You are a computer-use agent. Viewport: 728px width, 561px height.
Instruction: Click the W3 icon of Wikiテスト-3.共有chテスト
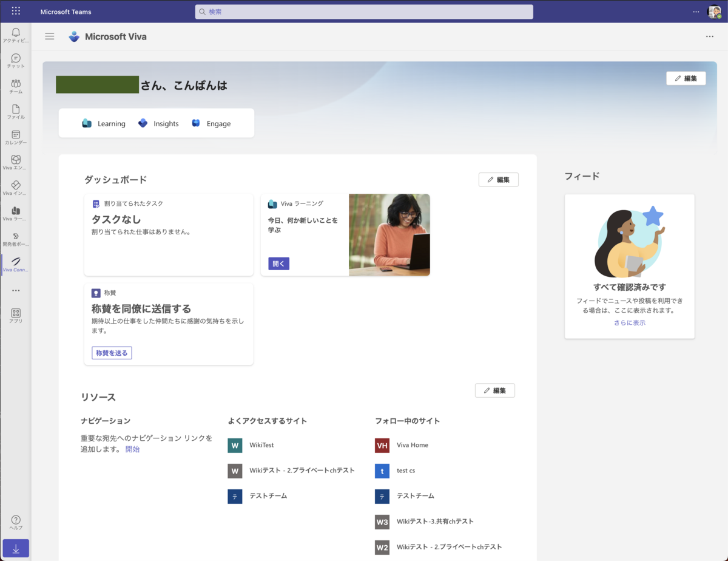(382, 522)
